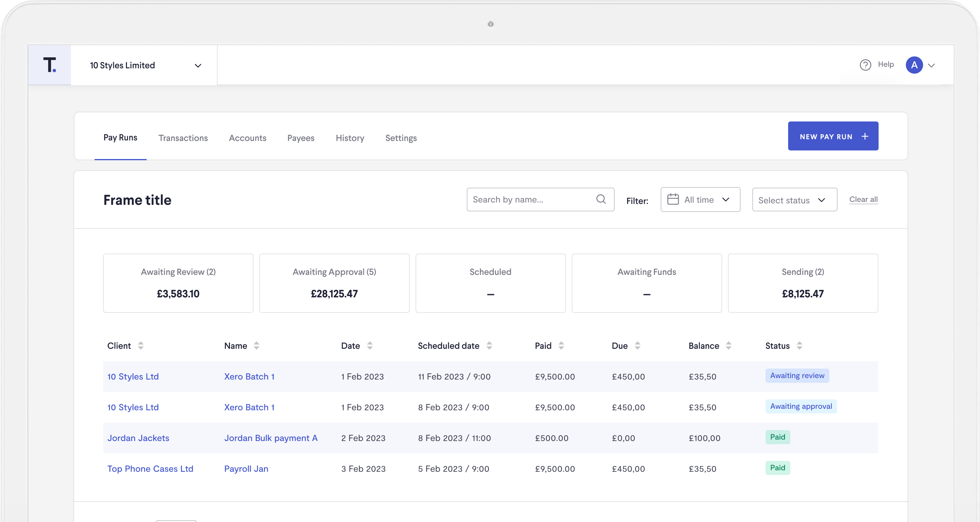Click the New Pay Run button
This screenshot has height=522, width=980.
click(833, 136)
